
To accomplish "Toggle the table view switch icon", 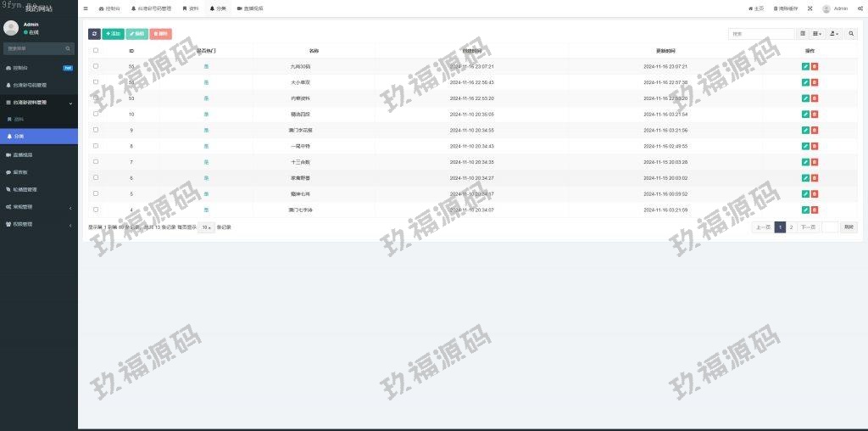I will [x=803, y=34].
